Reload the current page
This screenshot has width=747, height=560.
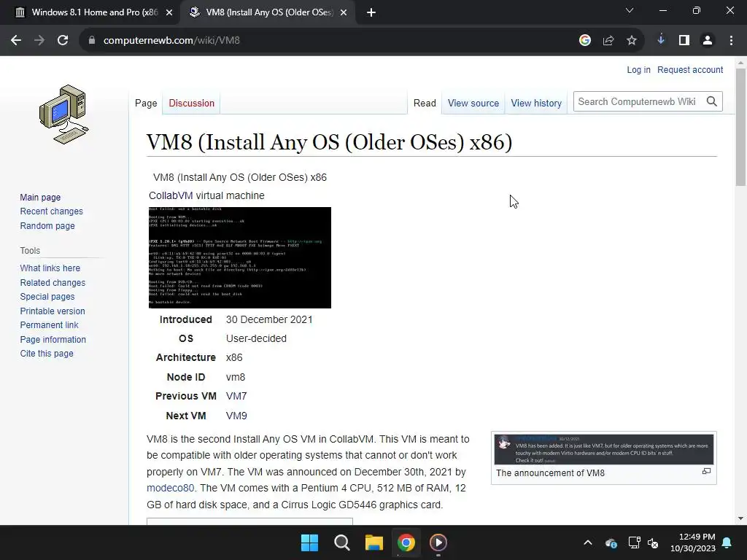[x=63, y=41]
